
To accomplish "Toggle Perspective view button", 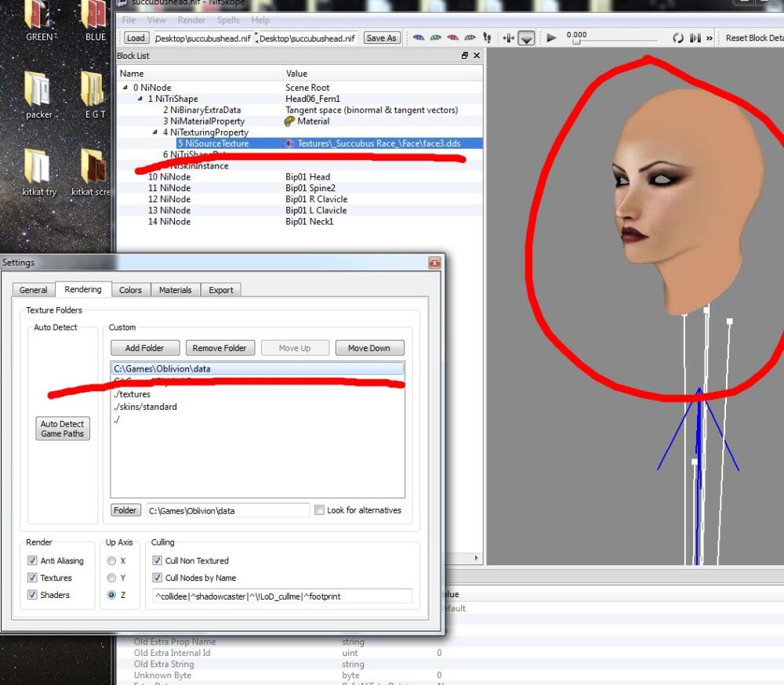I will [526, 38].
